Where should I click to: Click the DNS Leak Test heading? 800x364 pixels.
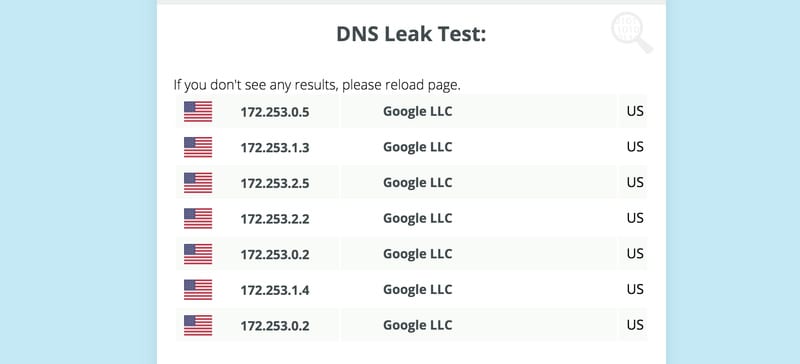411,34
